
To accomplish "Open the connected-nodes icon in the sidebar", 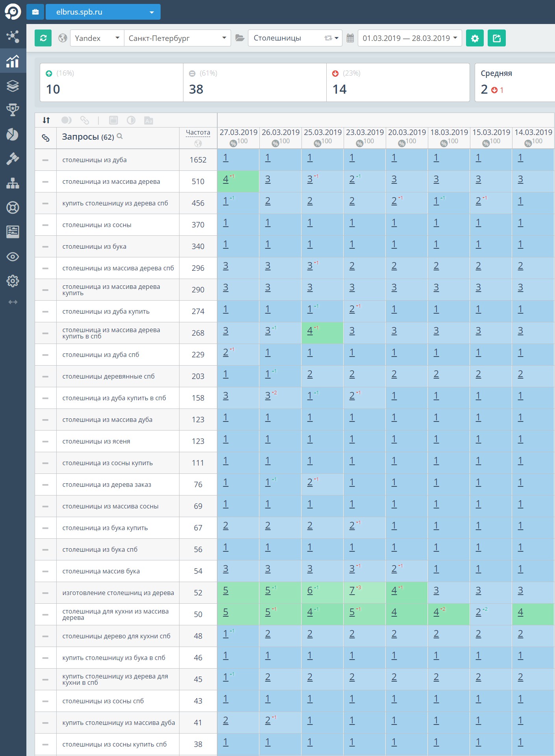I will 13,37.
